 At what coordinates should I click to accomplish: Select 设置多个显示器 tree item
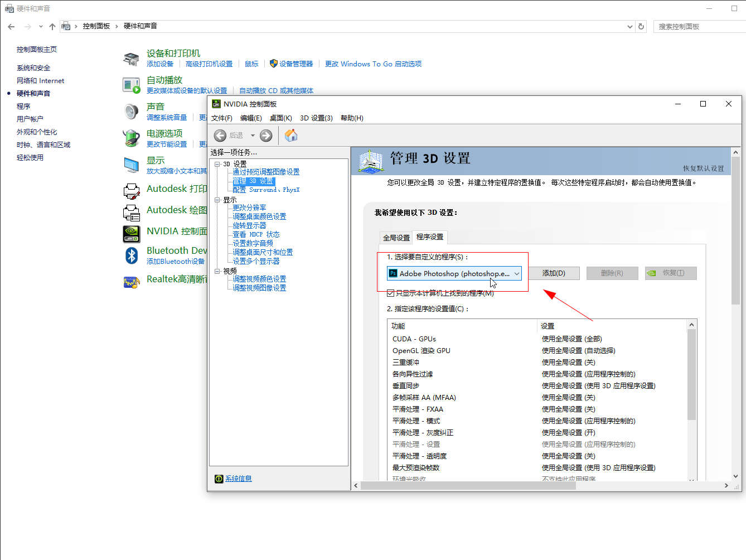click(x=256, y=261)
